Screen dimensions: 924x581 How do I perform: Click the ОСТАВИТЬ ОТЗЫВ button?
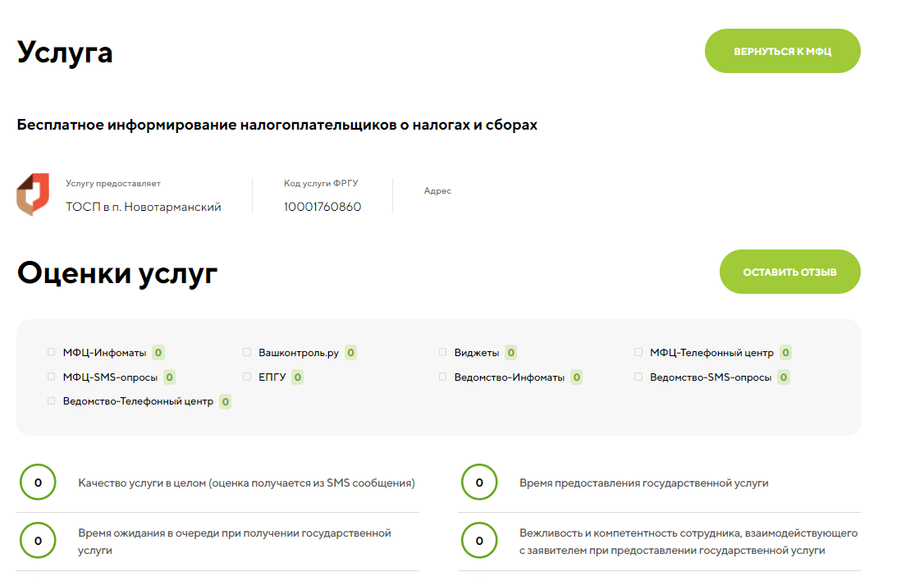tap(789, 272)
